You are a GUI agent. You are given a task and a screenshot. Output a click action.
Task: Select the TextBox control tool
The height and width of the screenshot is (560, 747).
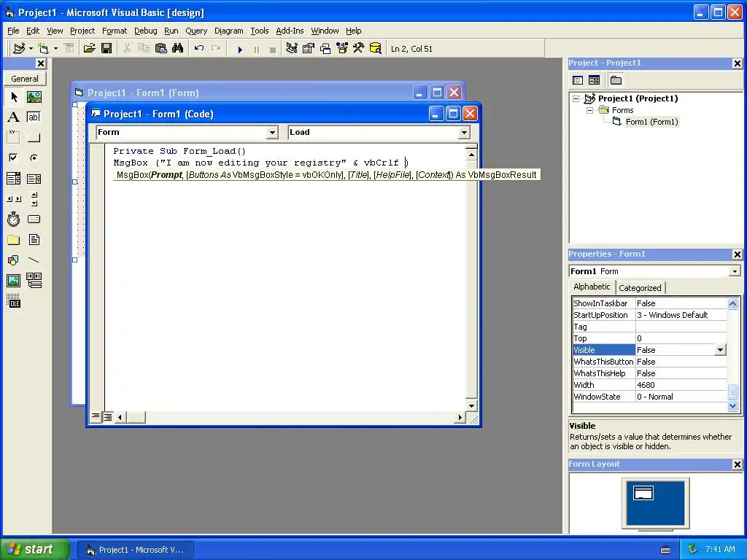tap(34, 117)
